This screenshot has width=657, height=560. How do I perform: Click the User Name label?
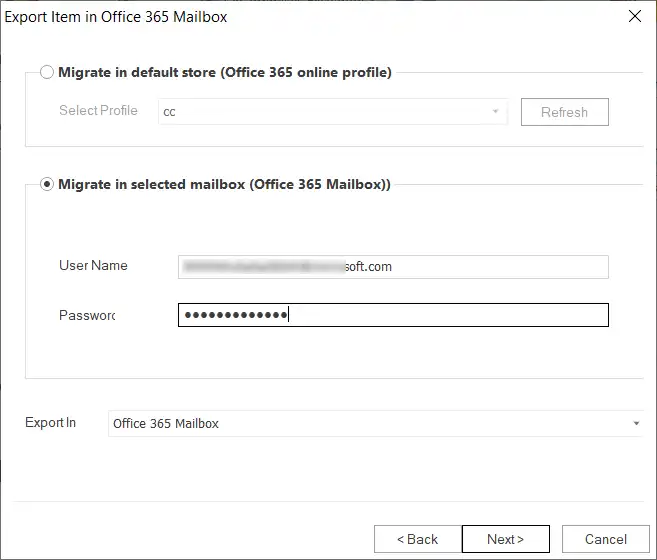click(93, 265)
